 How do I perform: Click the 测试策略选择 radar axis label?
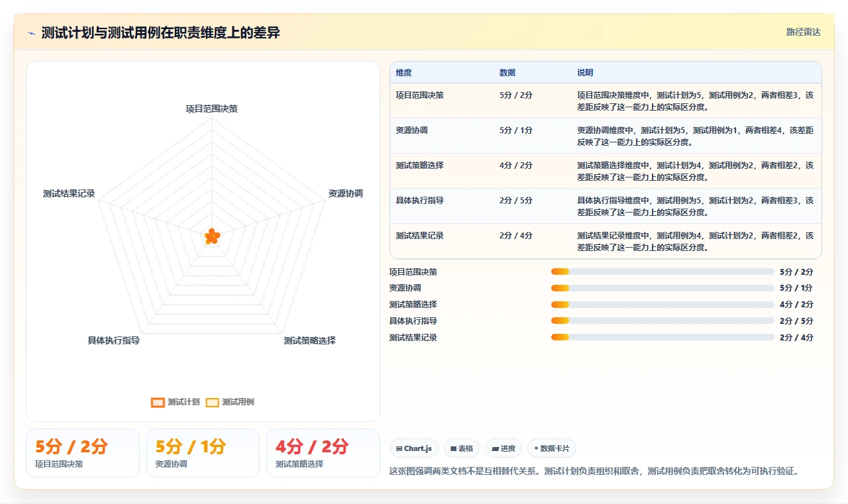tap(309, 340)
